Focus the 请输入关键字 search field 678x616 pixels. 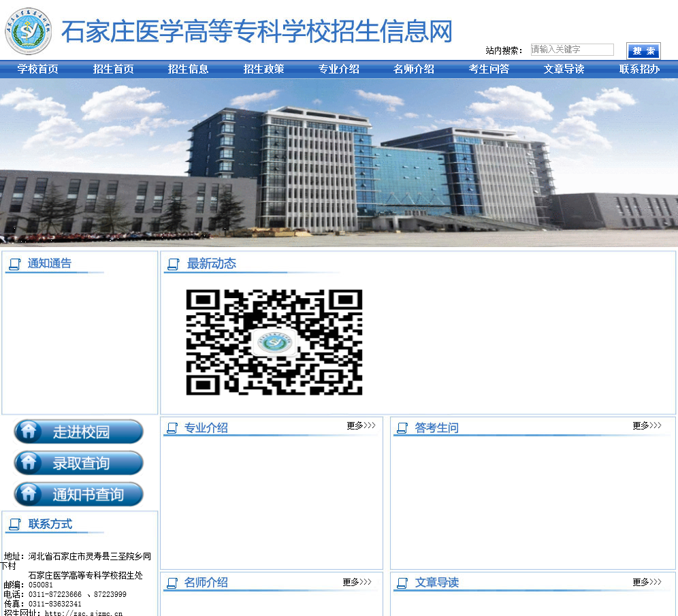click(x=572, y=49)
